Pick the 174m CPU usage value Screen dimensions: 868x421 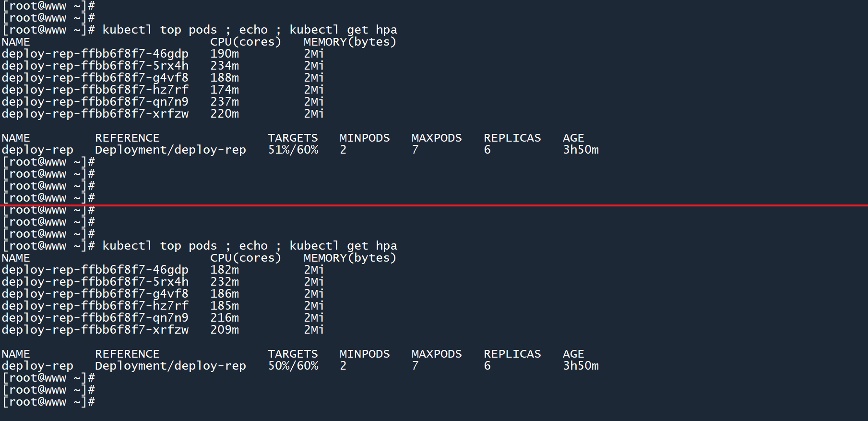225,90
